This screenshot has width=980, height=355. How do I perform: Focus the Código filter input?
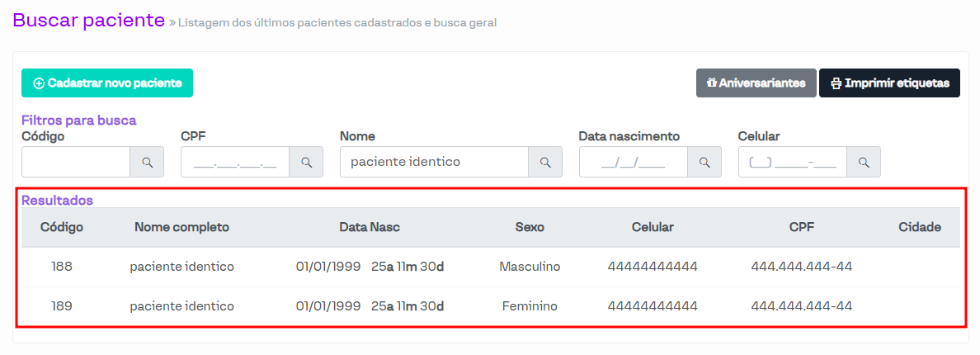[x=76, y=163]
